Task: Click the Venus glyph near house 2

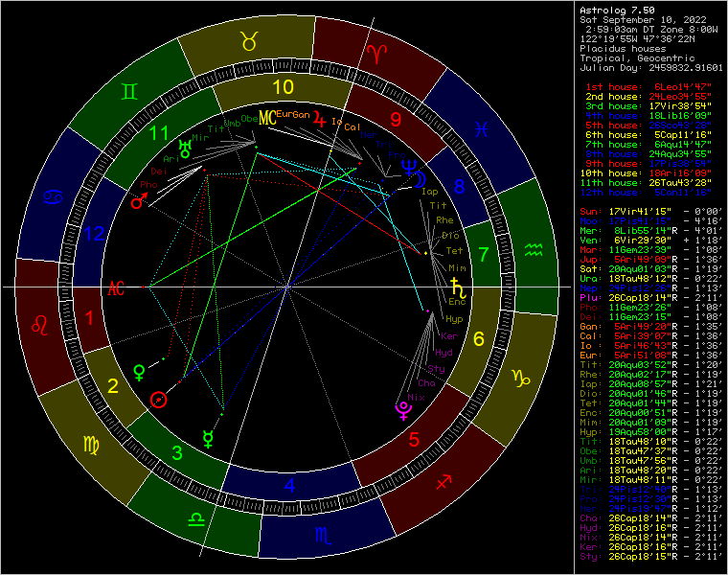Action: 141,370
